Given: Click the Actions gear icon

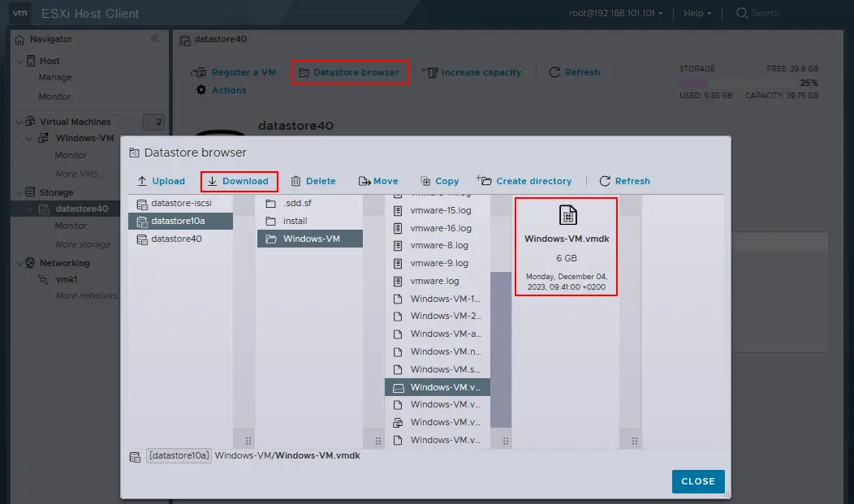Looking at the screenshot, I should (x=201, y=90).
